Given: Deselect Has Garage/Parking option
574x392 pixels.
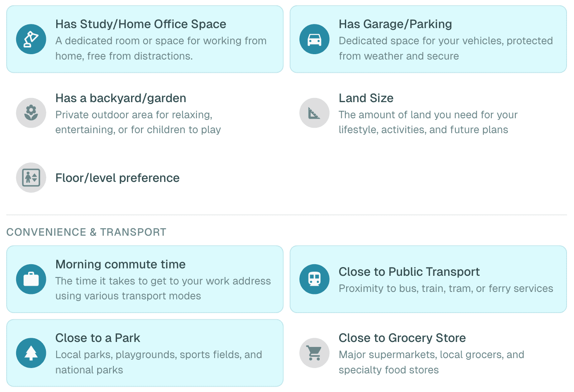Looking at the screenshot, I should pos(428,39).
